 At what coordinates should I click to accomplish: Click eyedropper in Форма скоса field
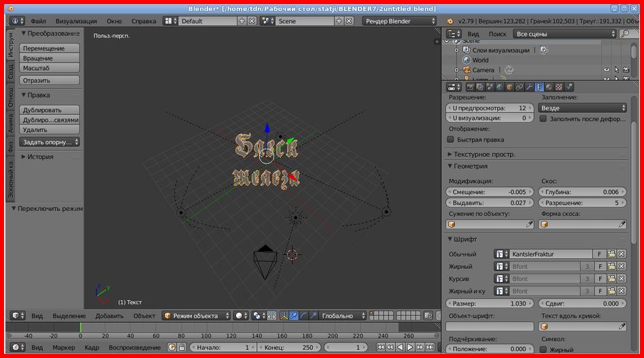(622, 225)
